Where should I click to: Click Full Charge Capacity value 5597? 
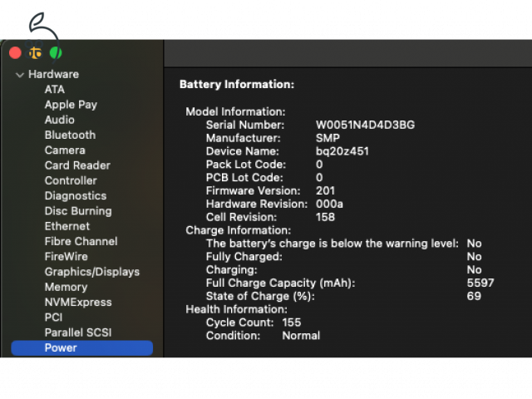click(x=480, y=283)
